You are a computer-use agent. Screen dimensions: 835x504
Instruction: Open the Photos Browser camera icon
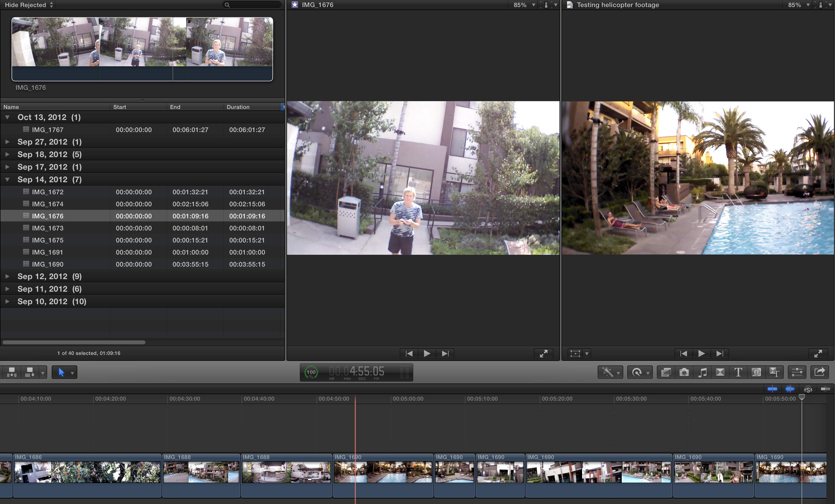(x=684, y=372)
